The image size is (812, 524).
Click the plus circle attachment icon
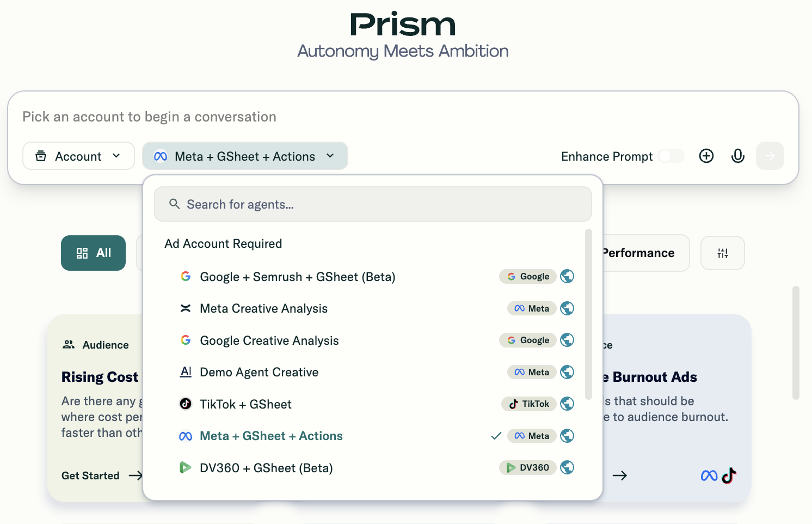click(706, 156)
